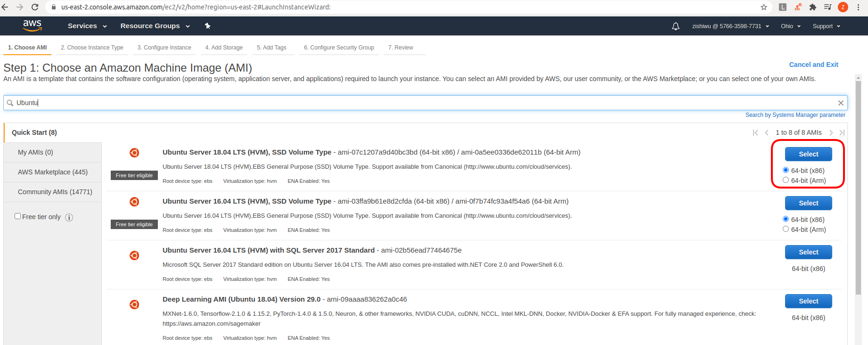Go forward with browser forward arrow
Viewport: 868px width, 345px height.
(20, 7)
